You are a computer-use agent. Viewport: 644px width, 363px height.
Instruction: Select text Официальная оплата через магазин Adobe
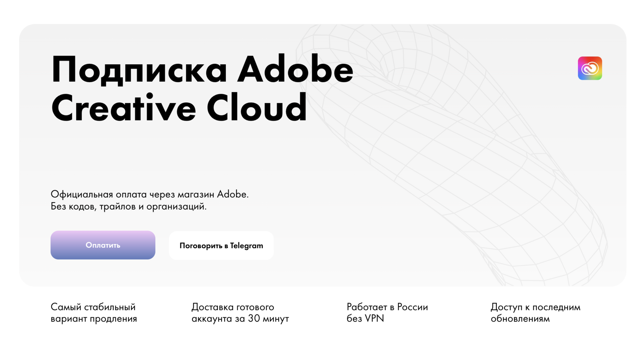(149, 194)
